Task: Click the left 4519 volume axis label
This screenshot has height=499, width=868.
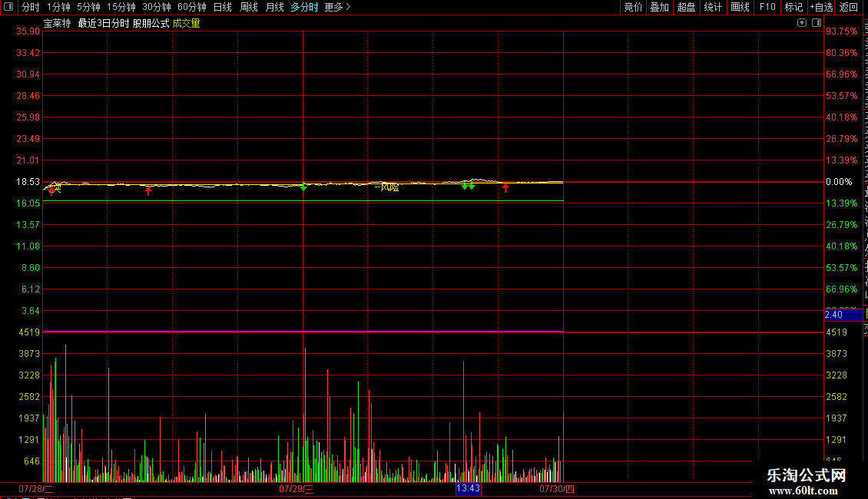Action: coord(30,332)
